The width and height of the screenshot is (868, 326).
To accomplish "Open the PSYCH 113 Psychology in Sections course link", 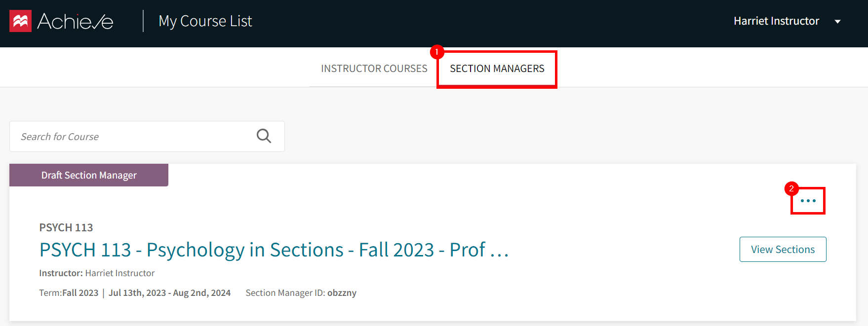I will coord(274,250).
